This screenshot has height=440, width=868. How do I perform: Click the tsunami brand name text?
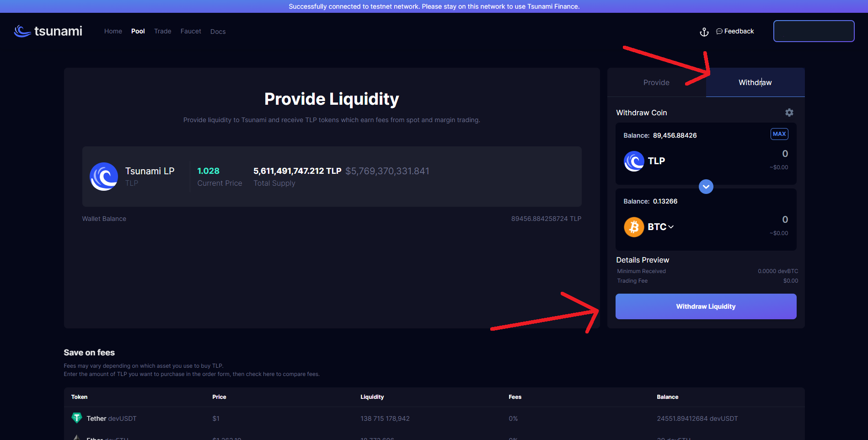tap(58, 31)
